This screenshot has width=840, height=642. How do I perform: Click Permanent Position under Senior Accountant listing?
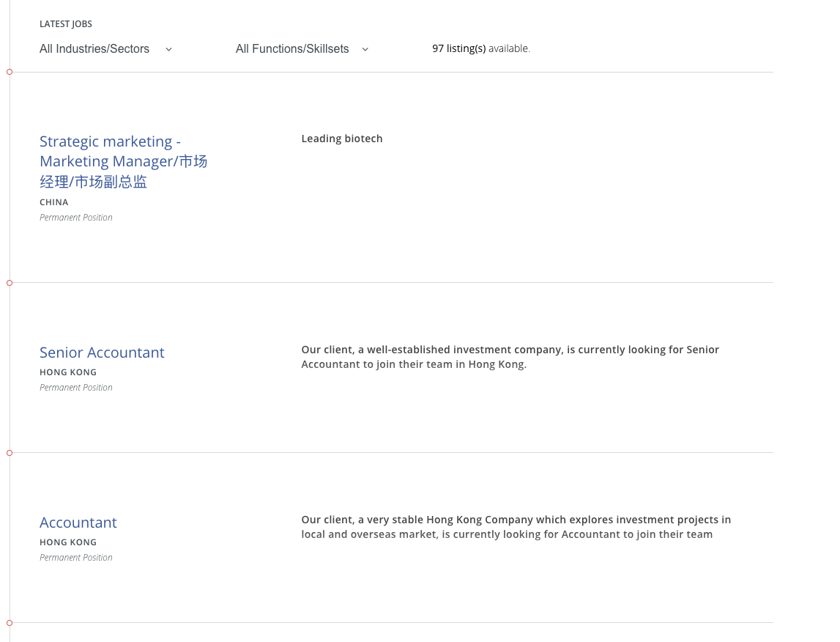(76, 388)
